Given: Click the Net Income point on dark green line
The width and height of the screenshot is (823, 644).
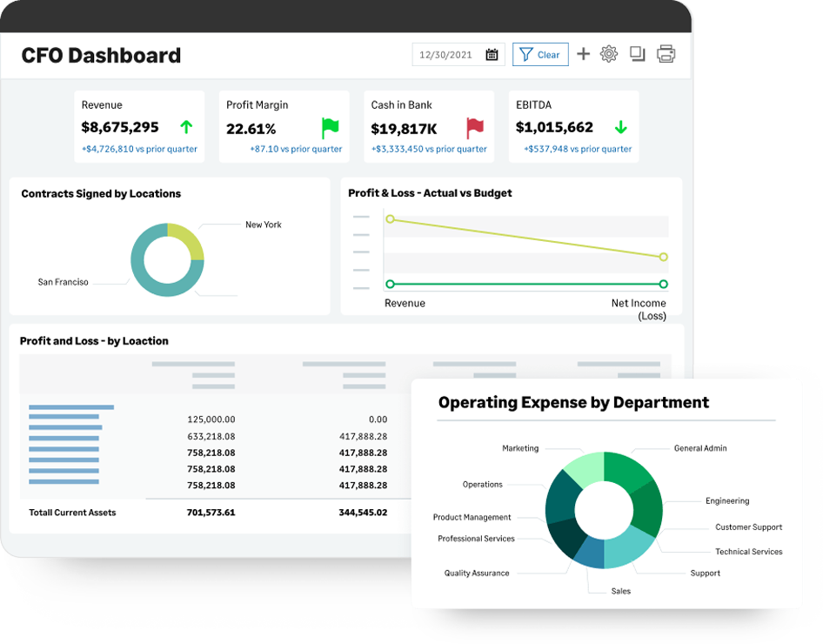Looking at the screenshot, I should click(x=663, y=284).
